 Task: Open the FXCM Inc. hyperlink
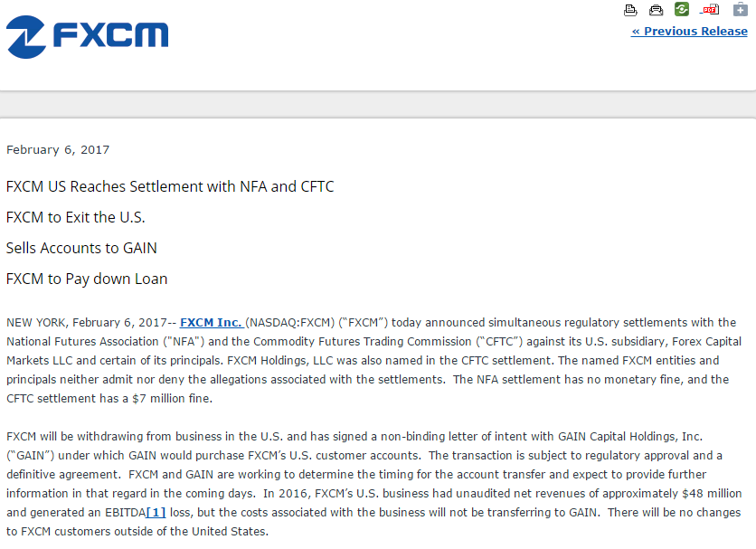click(211, 322)
